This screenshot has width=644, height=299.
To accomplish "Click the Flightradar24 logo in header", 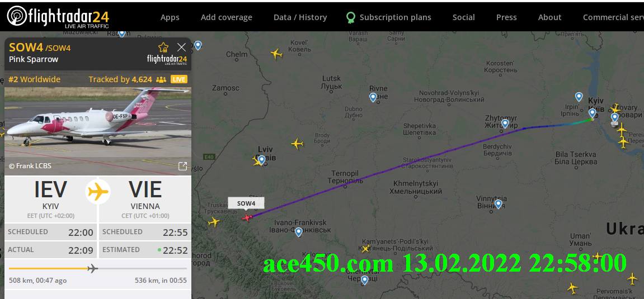I will [x=58, y=17].
